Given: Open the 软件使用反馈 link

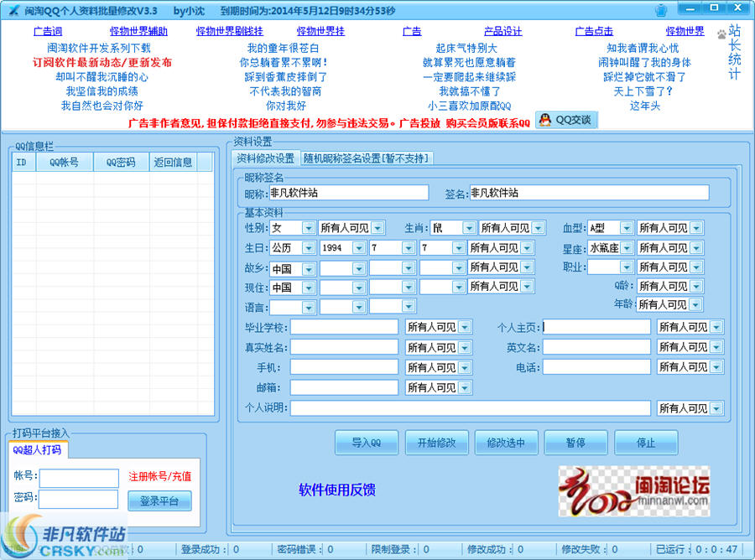Looking at the screenshot, I should point(336,490).
